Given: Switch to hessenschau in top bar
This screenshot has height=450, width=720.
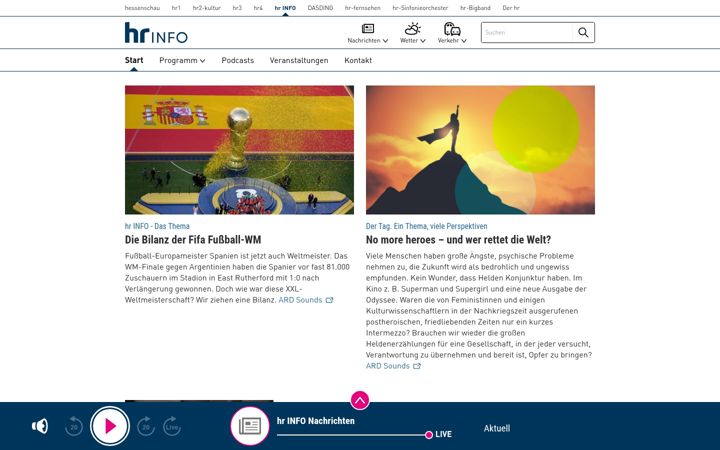Looking at the screenshot, I should click(x=142, y=8).
